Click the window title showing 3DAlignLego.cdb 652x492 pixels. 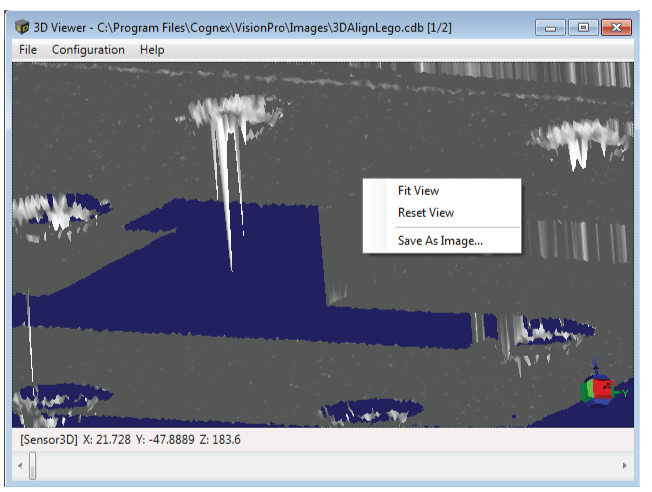(242, 28)
